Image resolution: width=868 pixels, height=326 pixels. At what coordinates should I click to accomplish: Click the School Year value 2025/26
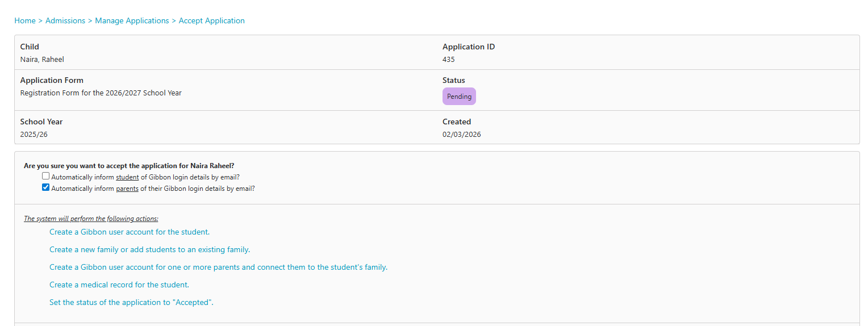34,135
